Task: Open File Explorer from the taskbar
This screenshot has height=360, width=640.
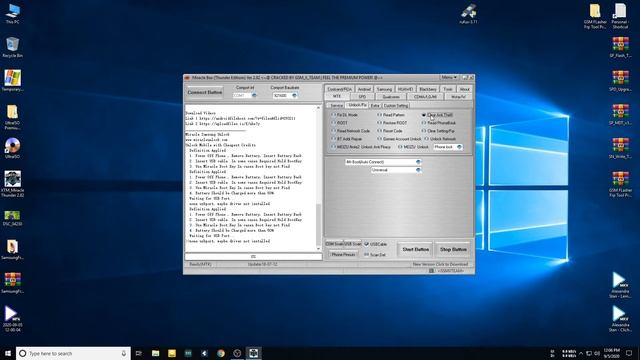Action: point(156,353)
